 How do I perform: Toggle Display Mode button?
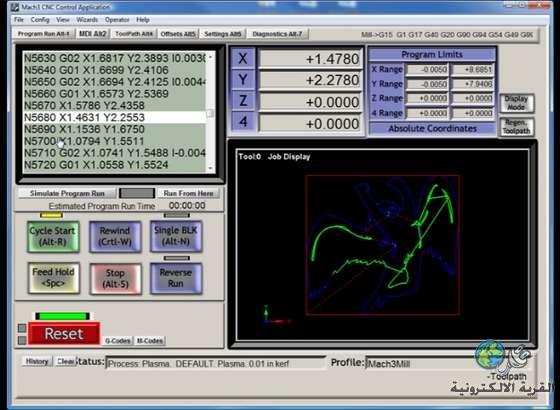[x=516, y=103]
